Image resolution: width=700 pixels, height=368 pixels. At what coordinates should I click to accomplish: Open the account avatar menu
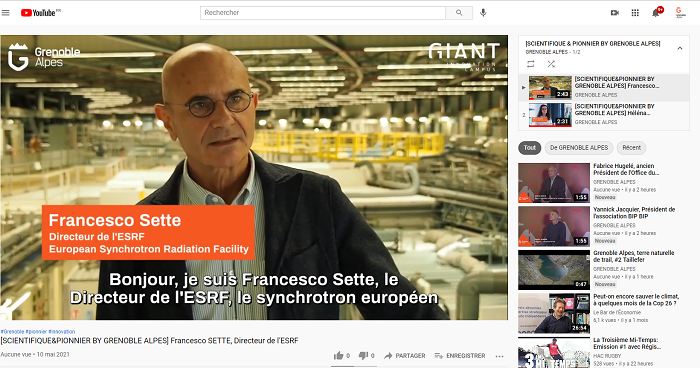pos(680,13)
